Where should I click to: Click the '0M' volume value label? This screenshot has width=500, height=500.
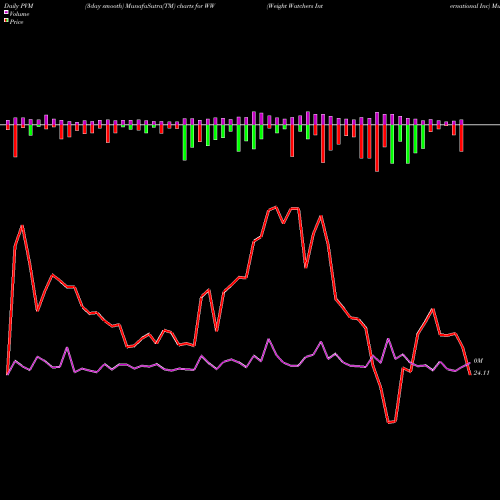478,361
